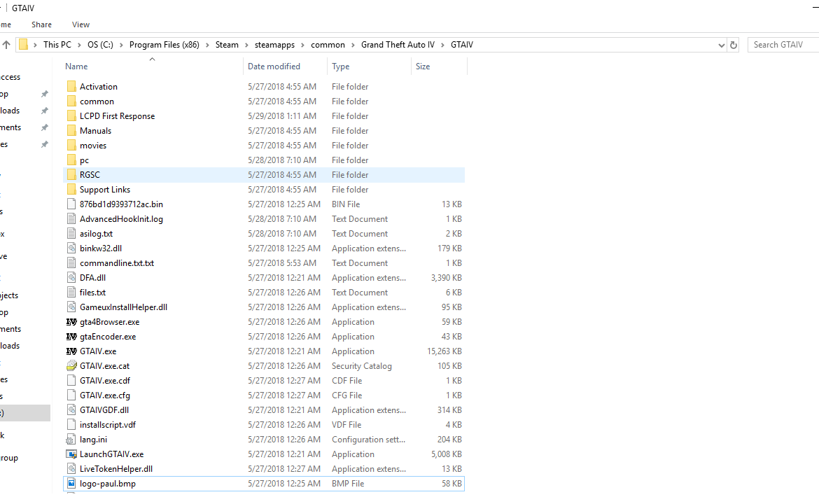Click the AdvancedHookInit.log file icon
Screen dimensions: 819x504
71,219
